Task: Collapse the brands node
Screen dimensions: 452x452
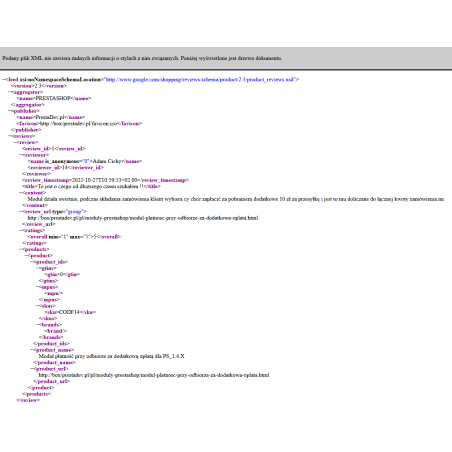Action: tap(38, 325)
